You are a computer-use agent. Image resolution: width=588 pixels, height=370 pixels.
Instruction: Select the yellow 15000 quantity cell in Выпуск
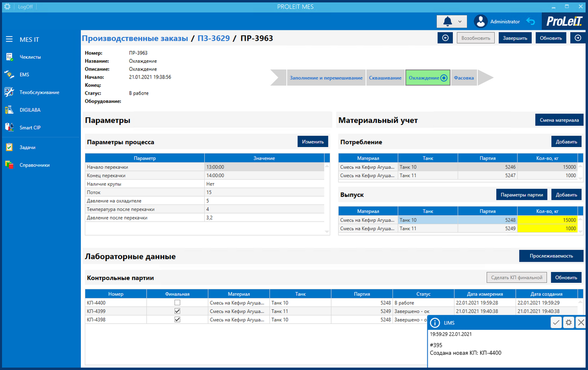(547, 220)
